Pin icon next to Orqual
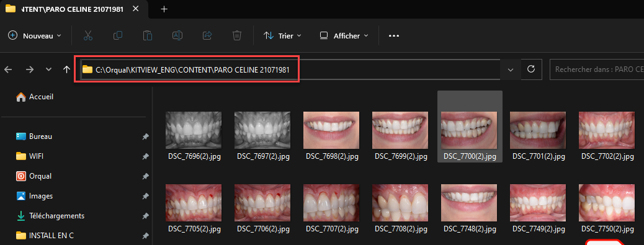Viewport: 644px width, 245px height. (145, 176)
